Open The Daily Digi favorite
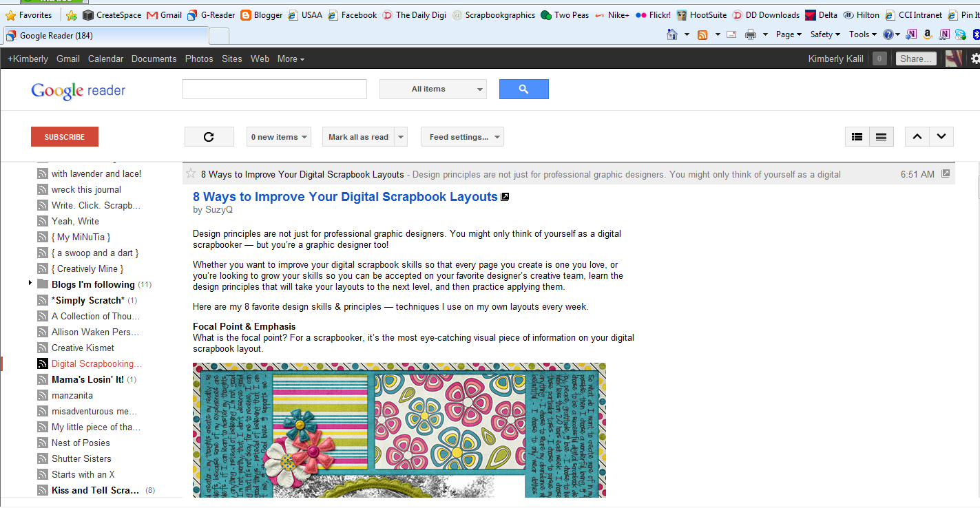This screenshot has height=508, width=980. coord(415,14)
